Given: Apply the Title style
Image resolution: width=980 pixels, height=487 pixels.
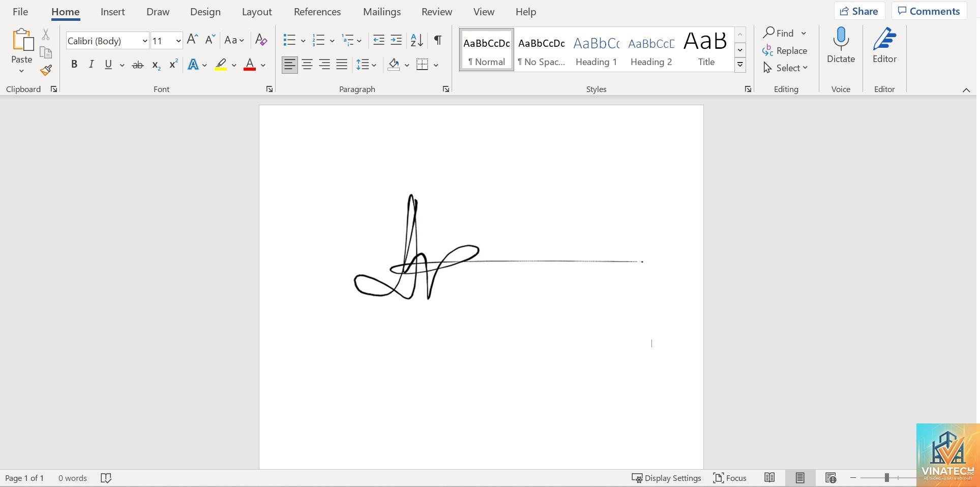Looking at the screenshot, I should pos(706,50).
